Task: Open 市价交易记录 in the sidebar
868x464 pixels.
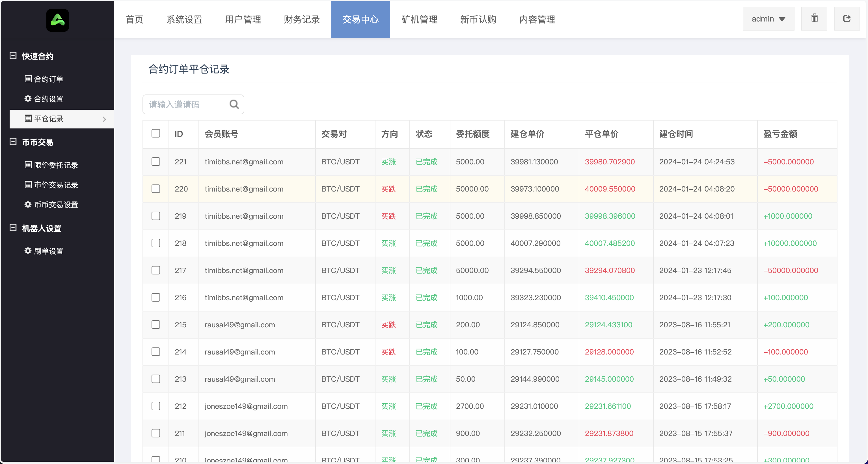Action: point(56,185)
